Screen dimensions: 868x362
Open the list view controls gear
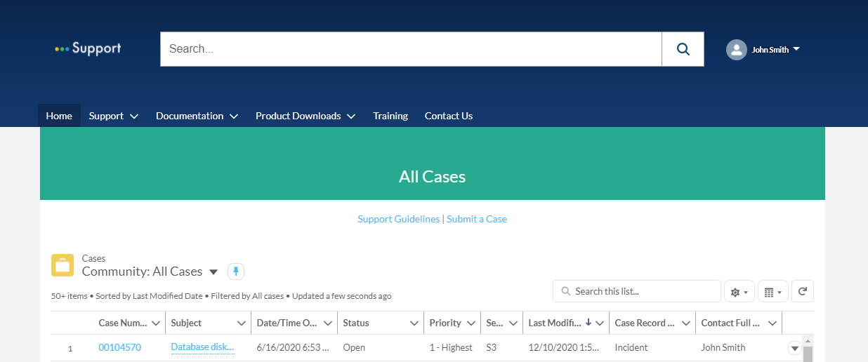tap(739, 292)
